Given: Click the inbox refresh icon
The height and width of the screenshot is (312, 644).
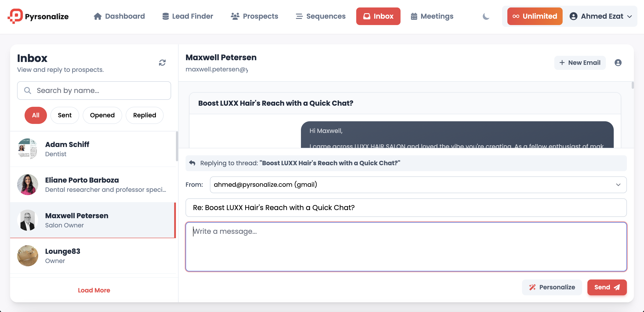Looking at the screenshot, I should [162, 63].
